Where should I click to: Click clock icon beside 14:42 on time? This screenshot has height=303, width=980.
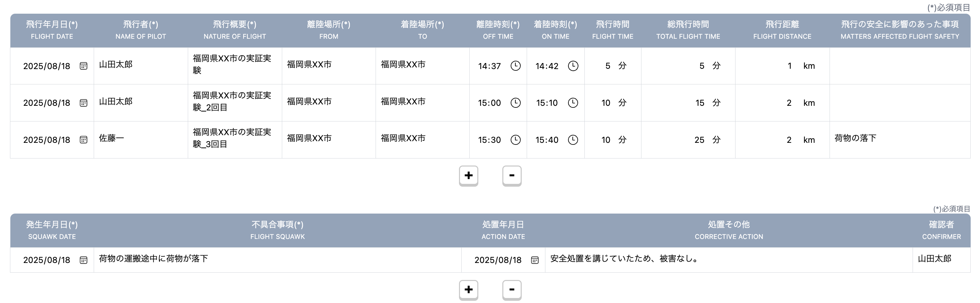point(572,66)
